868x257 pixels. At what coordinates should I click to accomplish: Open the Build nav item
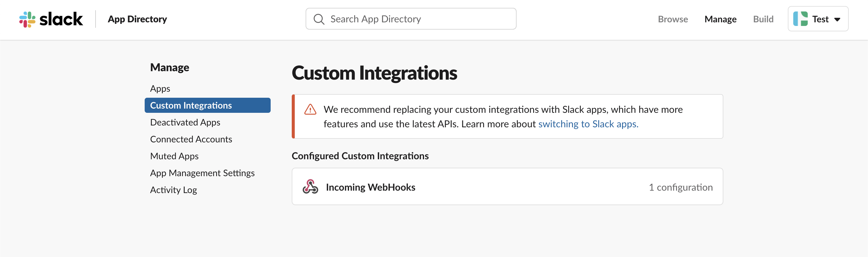(763, 19)
